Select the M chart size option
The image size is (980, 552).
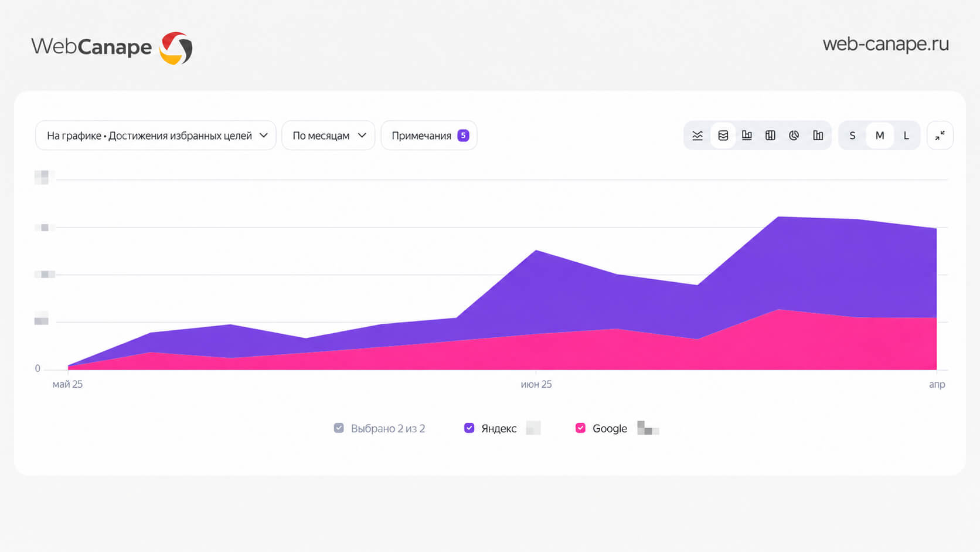pos(880,136)
